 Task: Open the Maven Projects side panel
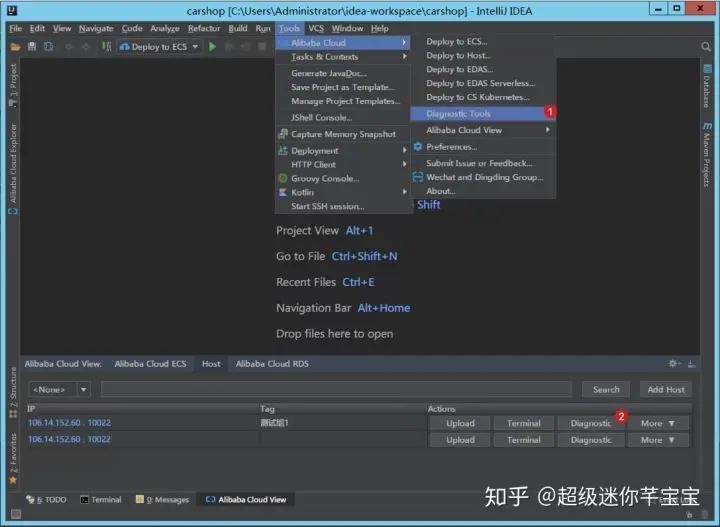pos(707,155)
